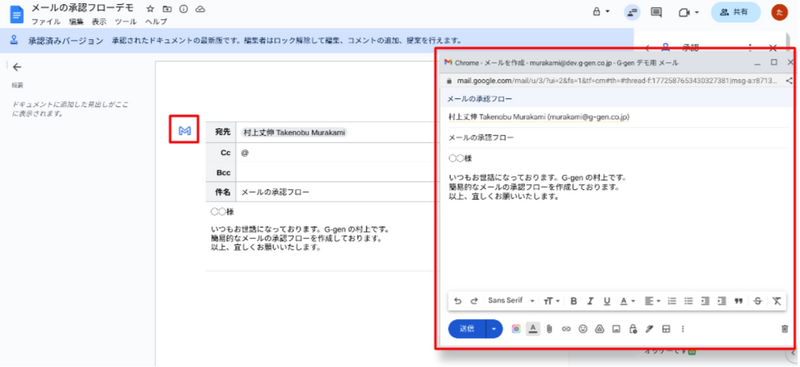The height and width of the screenshot is (367, 800).
Task: Toggle formatting options with underlined A button
Action: tap(533, 329)
